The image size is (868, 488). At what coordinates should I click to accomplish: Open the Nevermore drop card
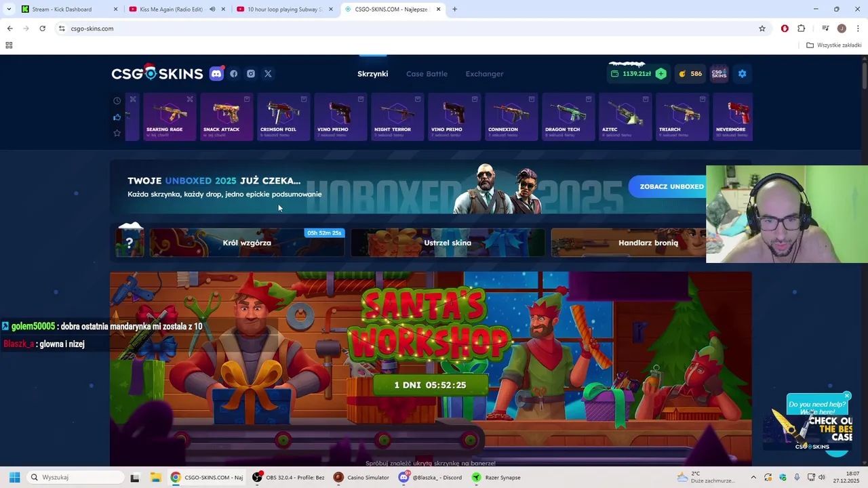click(733, 117)
